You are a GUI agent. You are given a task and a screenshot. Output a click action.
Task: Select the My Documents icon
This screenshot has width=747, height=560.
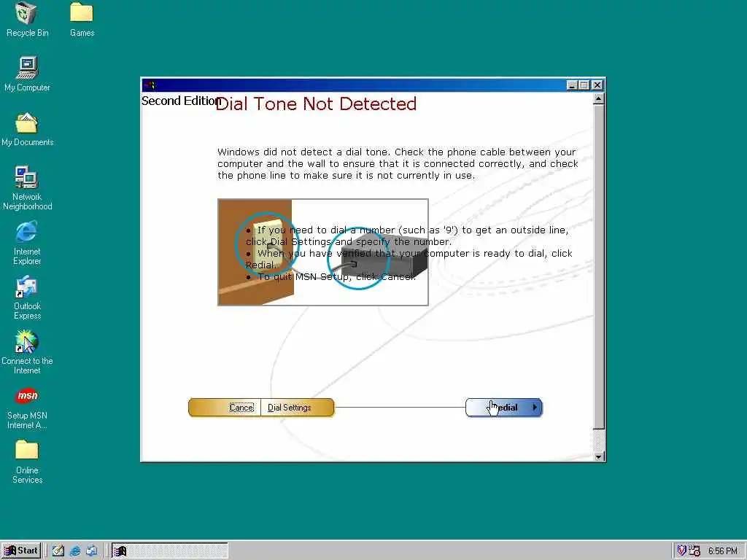(x=27, y=130)
